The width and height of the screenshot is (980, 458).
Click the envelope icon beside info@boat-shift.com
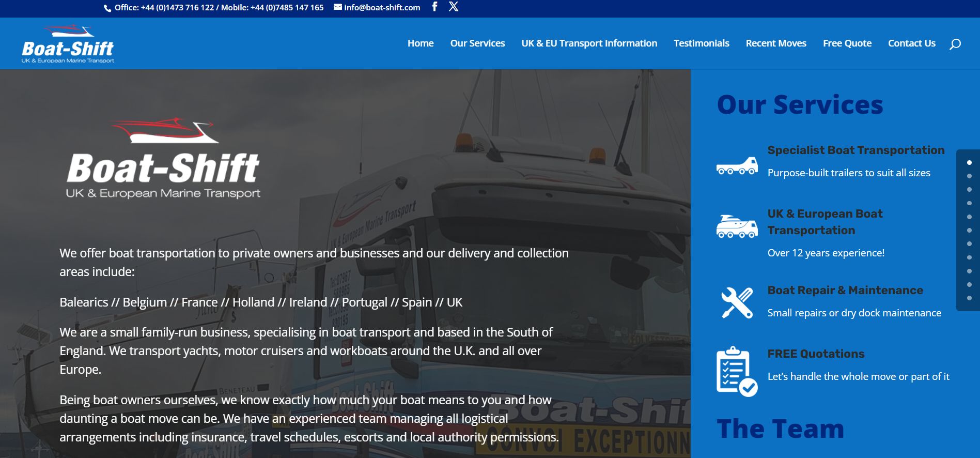[x=338, y=7]
